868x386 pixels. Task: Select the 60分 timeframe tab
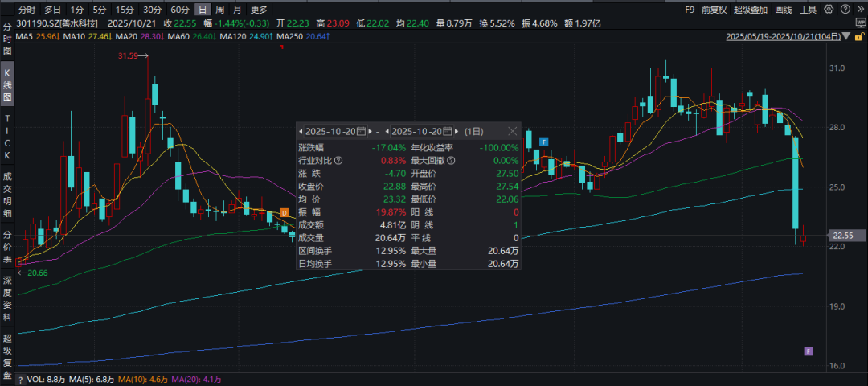coord(179,10)
